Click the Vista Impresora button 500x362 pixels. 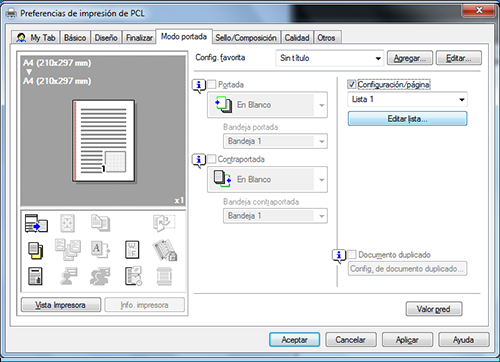point(61,305)
